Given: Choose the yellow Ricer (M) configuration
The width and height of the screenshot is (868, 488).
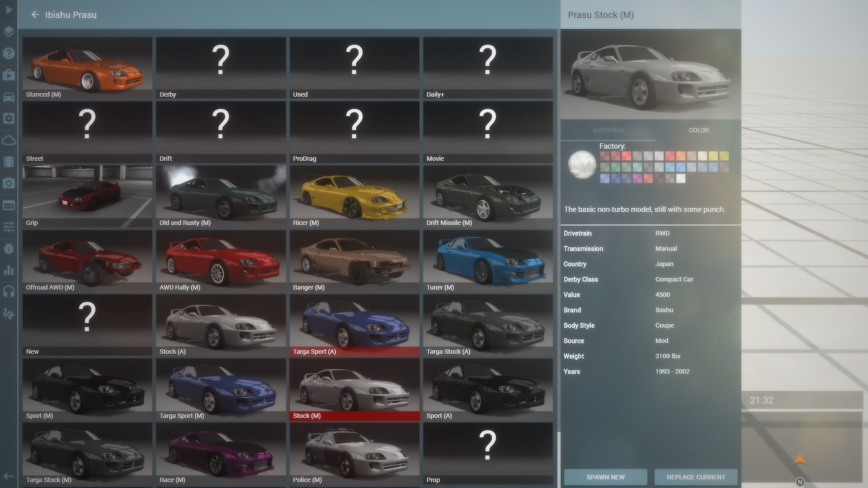Looking at the screenshot, I should click(x=354, y=196).
